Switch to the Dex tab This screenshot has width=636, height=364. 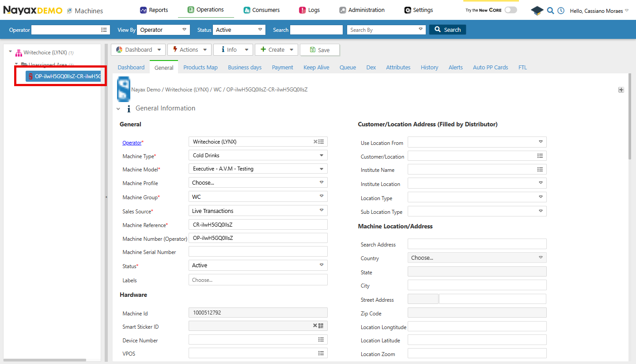point(371,67)
